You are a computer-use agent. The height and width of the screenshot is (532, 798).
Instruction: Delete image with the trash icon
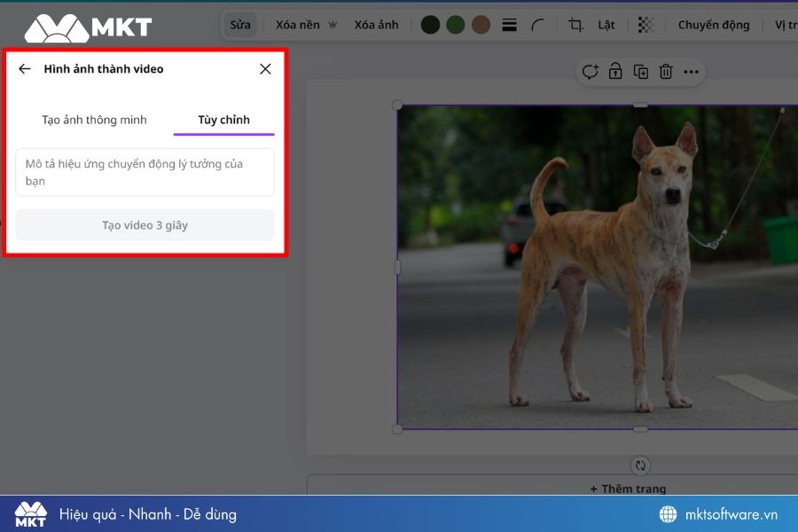pyautogui.click(x=666, y=72)
